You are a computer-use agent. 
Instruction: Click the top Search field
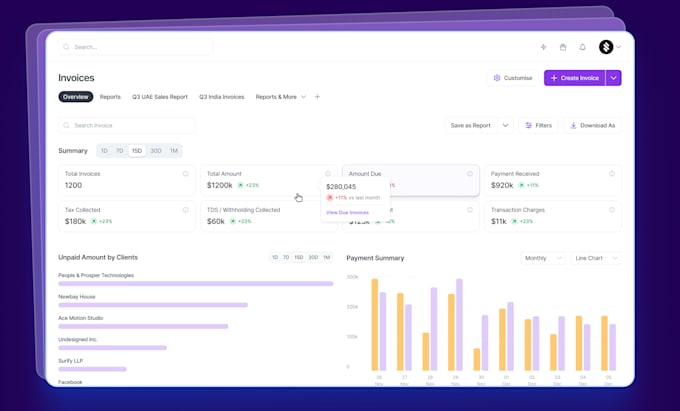[135, 47]
